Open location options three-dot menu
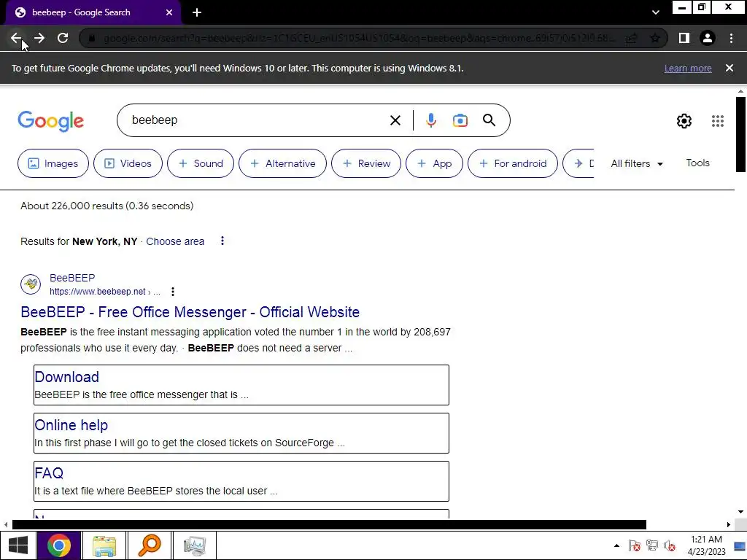Screen dimensions: 747x560 [222, 241]
